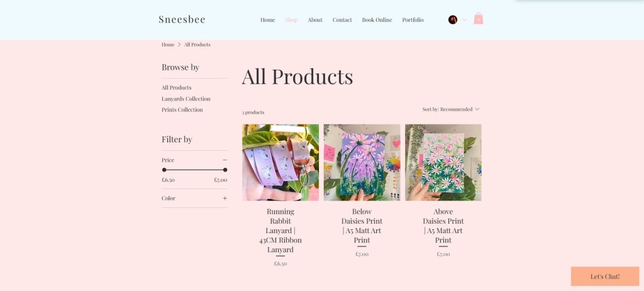Browse the Lanyards Collection category
The image size is (644, 291).
click(x=186, y=99)
